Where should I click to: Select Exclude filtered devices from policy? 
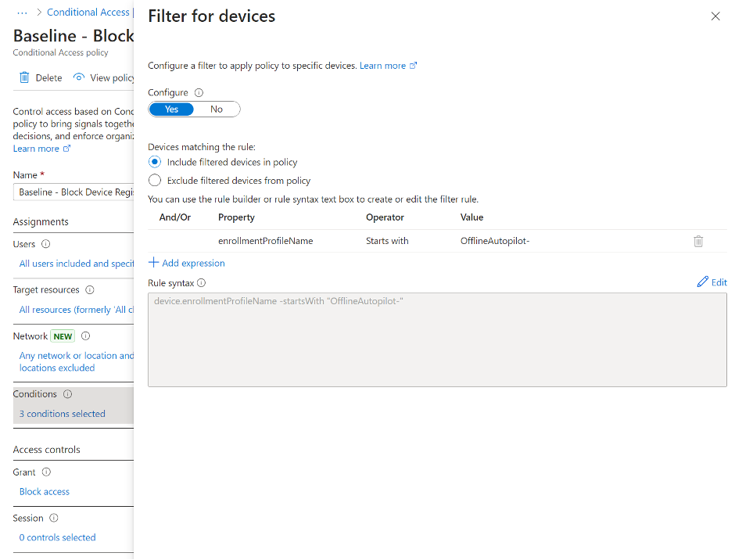click(155, 181)
